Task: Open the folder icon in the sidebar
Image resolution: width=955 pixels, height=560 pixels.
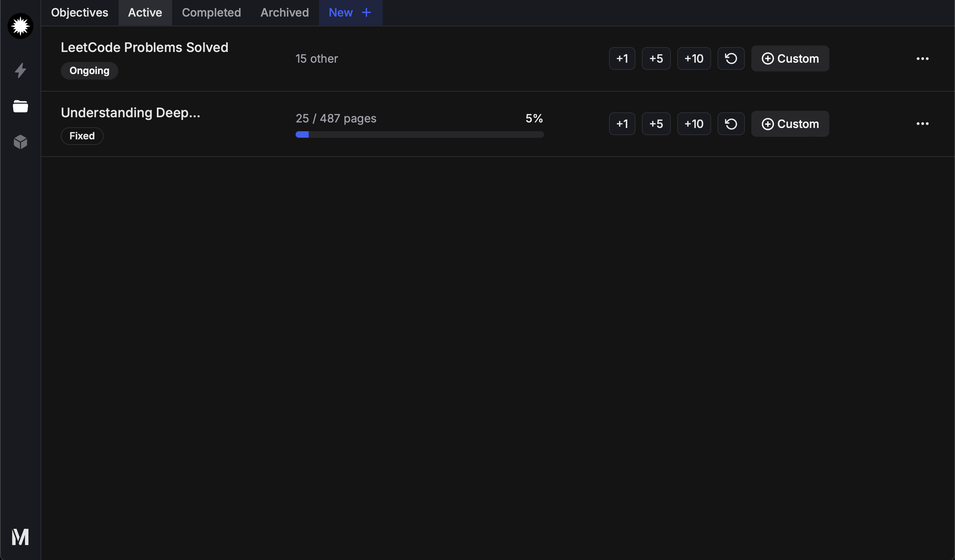Action: click(x=20, y=106)
